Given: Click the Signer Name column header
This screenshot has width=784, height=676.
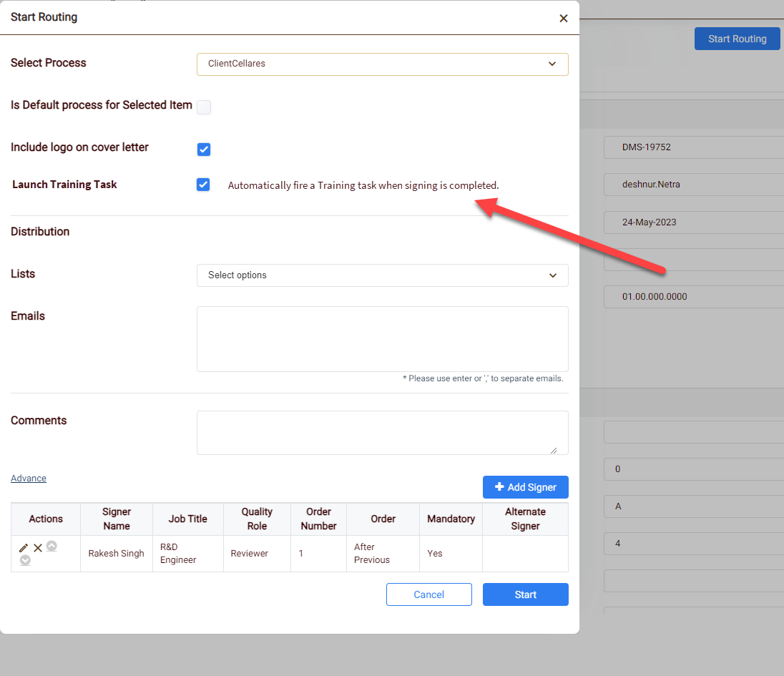Looking at the screenshot, I should tap(117, 519).
